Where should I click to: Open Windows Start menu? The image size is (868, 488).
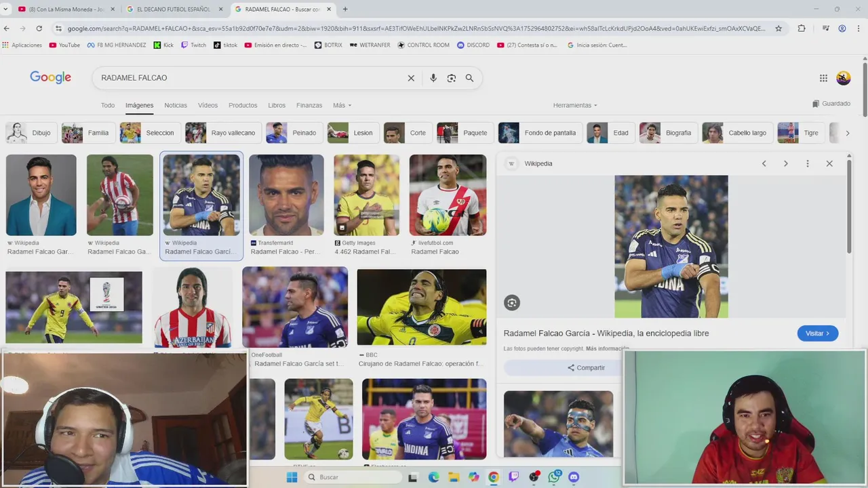coord(292,477)
